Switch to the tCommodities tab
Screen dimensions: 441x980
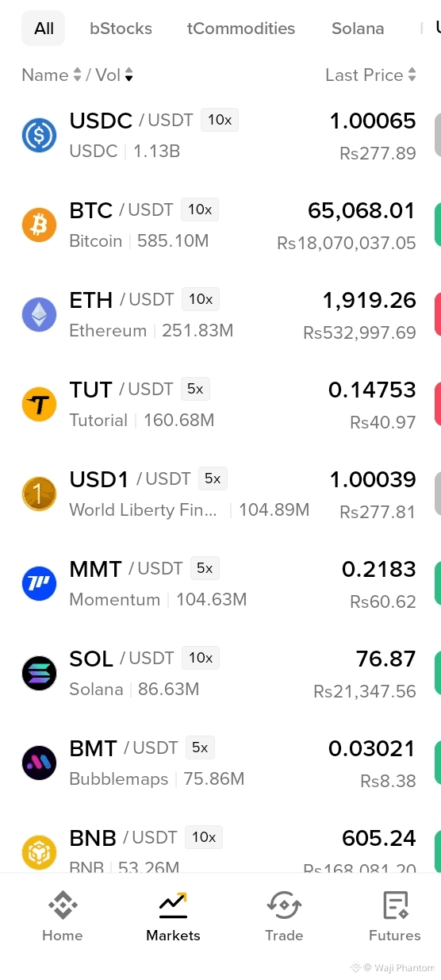[241, 29]
